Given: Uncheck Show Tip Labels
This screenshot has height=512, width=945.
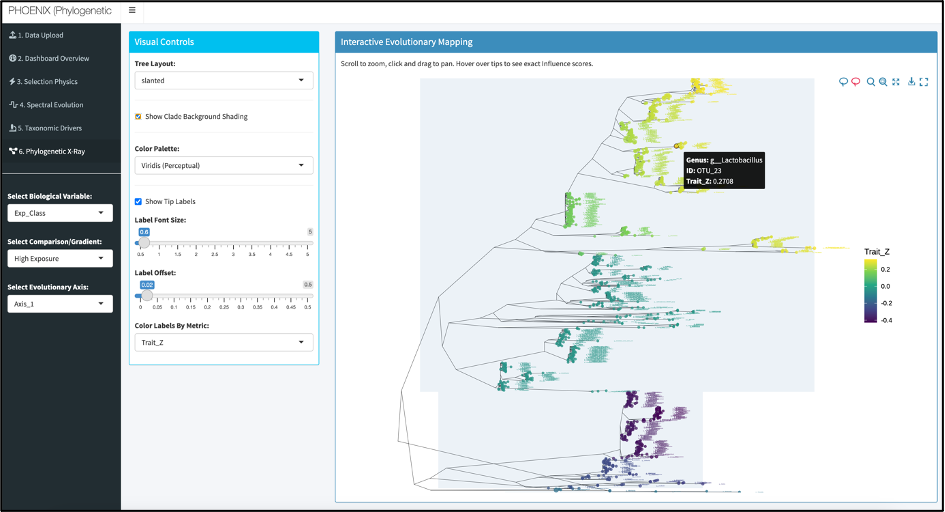Looking at the screenshot, I should click(139, 201).
